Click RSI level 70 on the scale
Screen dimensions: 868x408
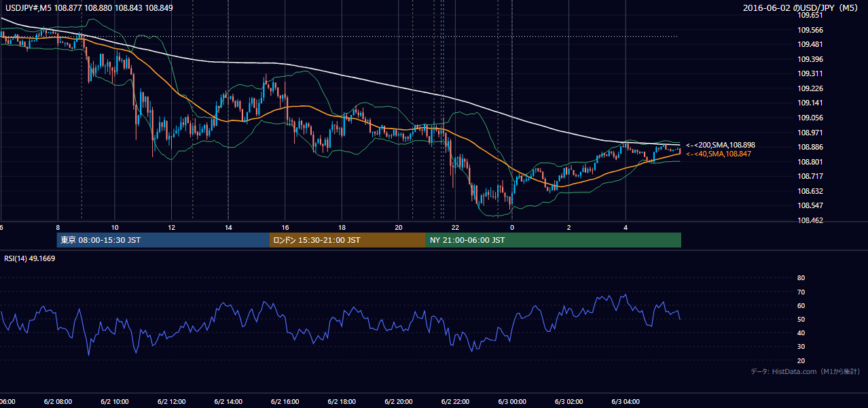pyautogui.click(x=801, y=292)
